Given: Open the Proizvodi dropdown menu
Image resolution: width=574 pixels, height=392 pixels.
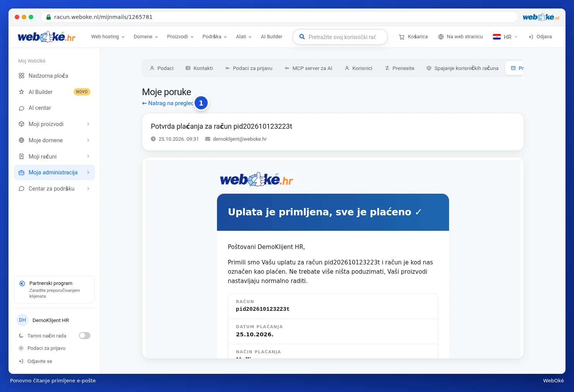Looking at the screenshot, I should 180,37.
